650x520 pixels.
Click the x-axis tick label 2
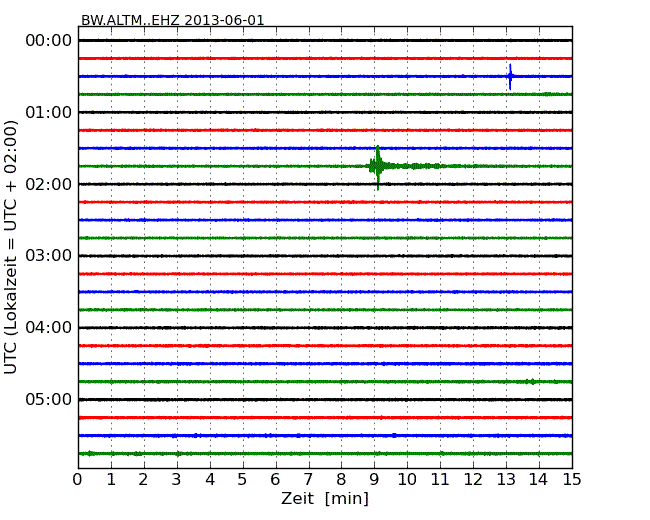click(143, 480)
